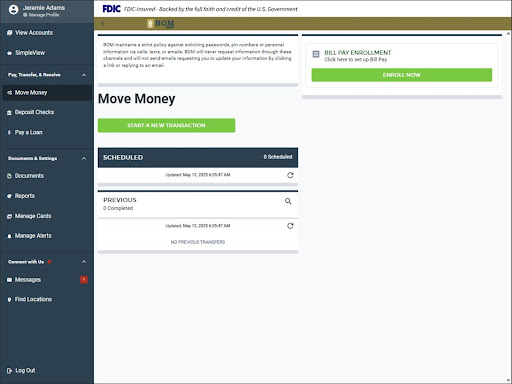
Task: Click the Manage Alerts bell icon
Action: (x=9, y=236)
